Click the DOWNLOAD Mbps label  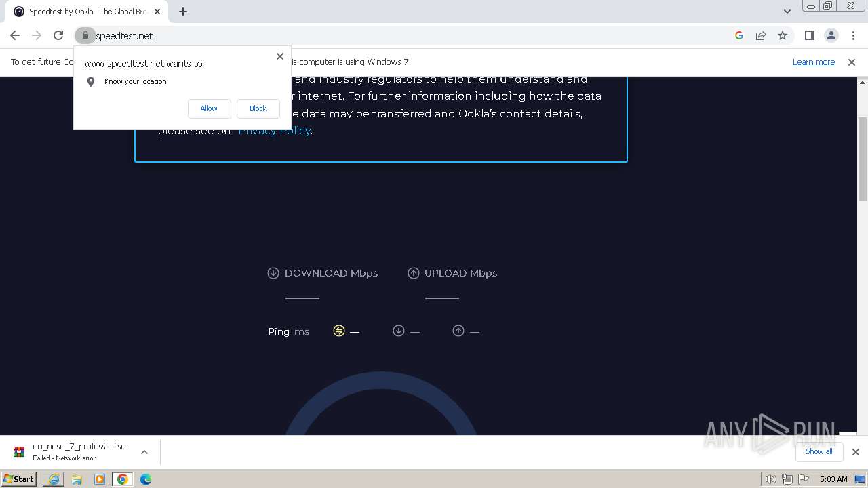pyautogui.click(x=331, y=273)
